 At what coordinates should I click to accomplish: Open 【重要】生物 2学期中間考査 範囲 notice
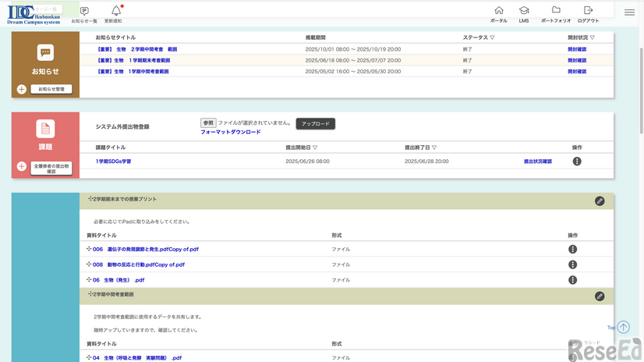136,49
